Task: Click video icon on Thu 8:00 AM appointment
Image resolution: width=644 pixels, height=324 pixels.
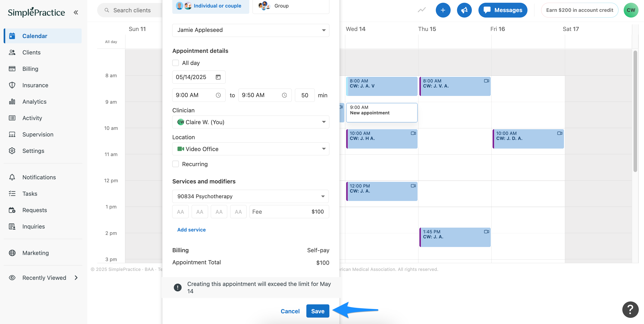Action: (x=486, y=81)
